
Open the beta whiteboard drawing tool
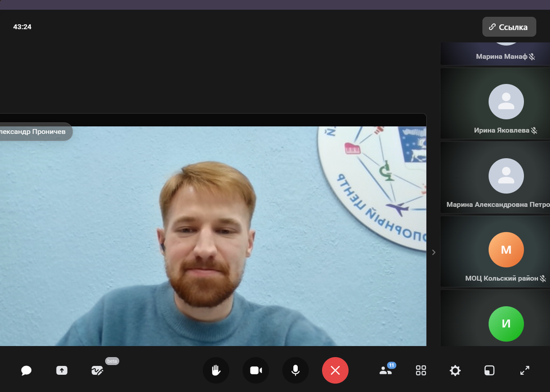97,370
